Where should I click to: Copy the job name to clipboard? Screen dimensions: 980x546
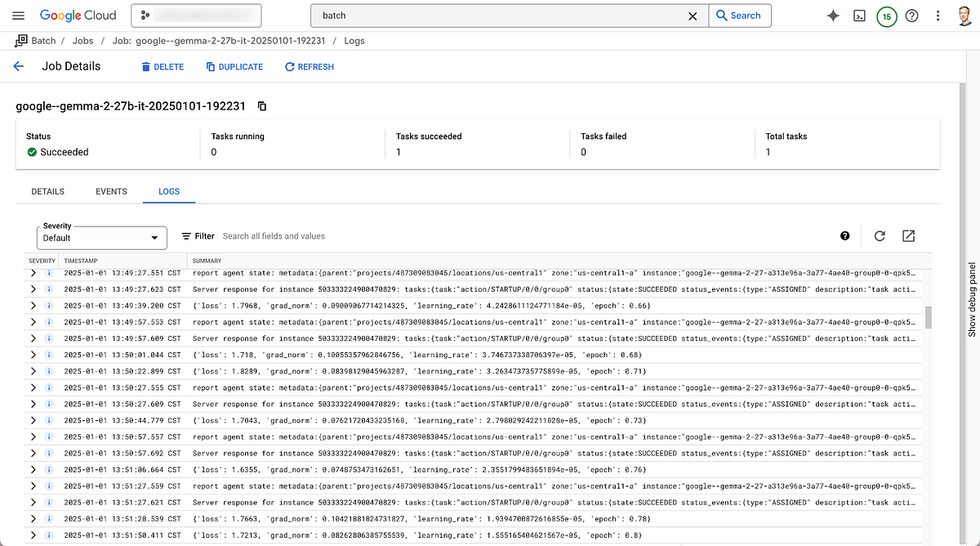click(261, 106)
